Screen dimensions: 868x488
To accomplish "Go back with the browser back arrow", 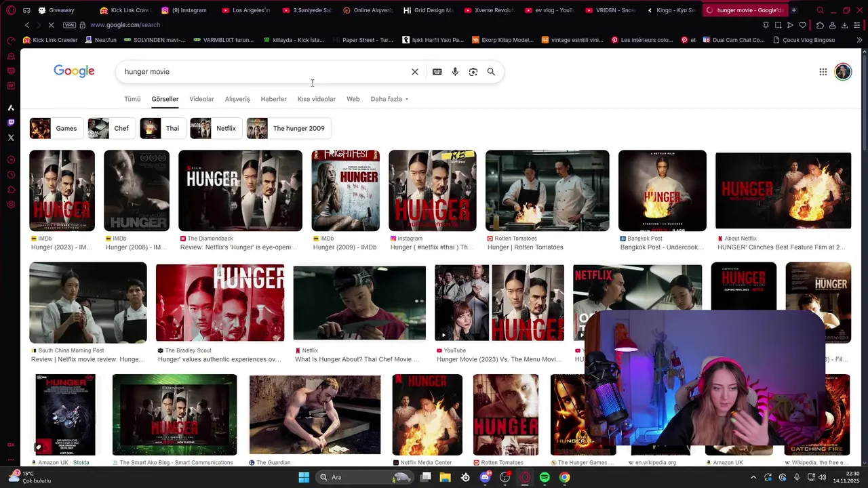I will click(27, 25).
